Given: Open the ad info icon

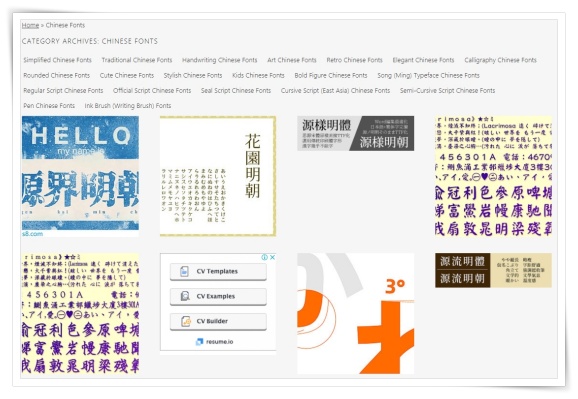Looking at the screenshot, I should click(x=265, y=257).
